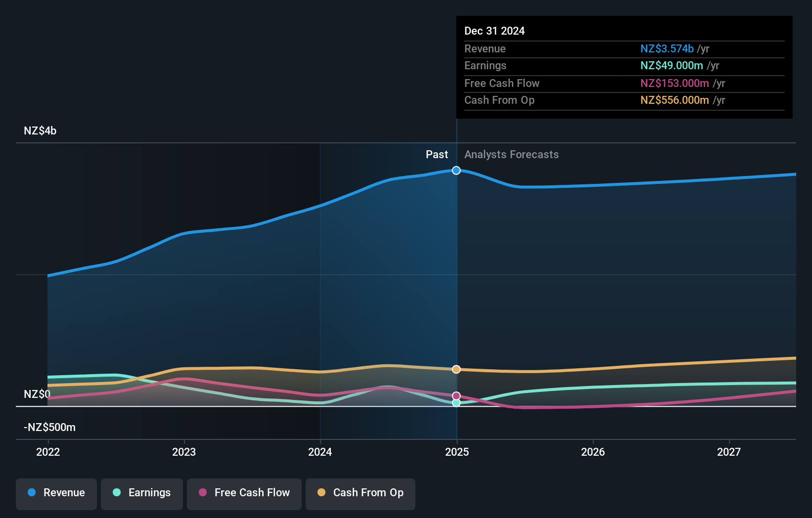Switch to the Analysts Forecasts section
The width and height of the screenshot is (812, 518).
[x=511, y=154]
